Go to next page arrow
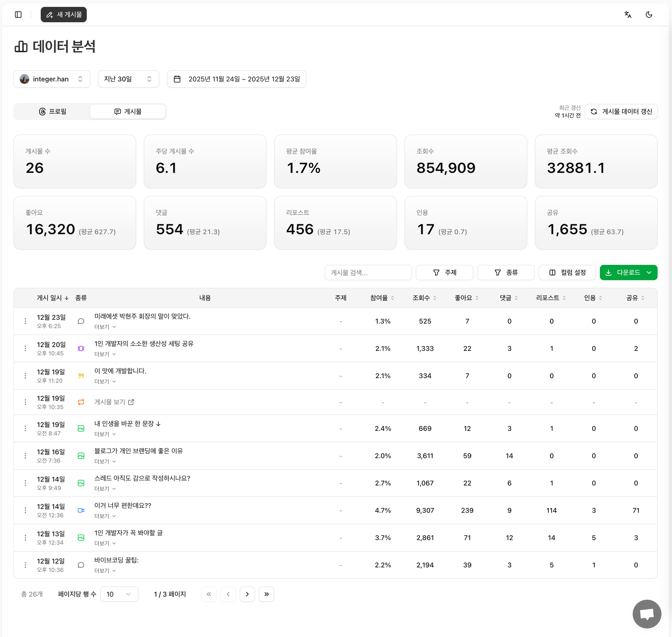 (x=247, y=594)
